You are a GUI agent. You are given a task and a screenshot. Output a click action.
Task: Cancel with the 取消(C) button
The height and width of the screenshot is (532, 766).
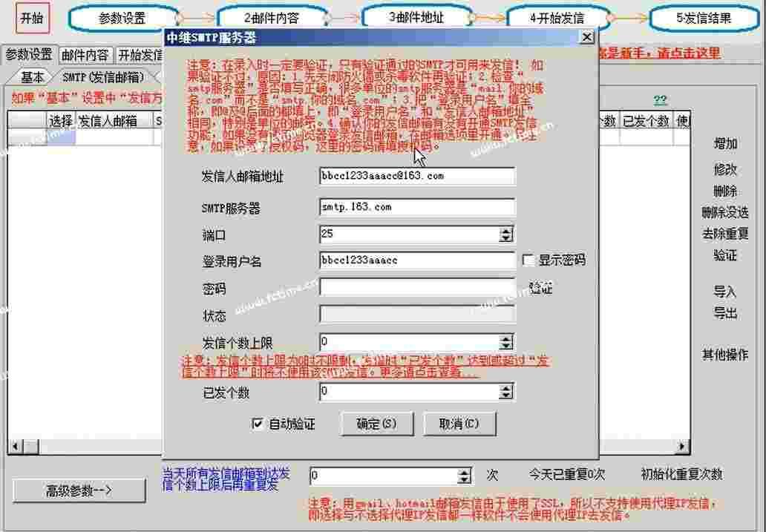coord(459,424)
